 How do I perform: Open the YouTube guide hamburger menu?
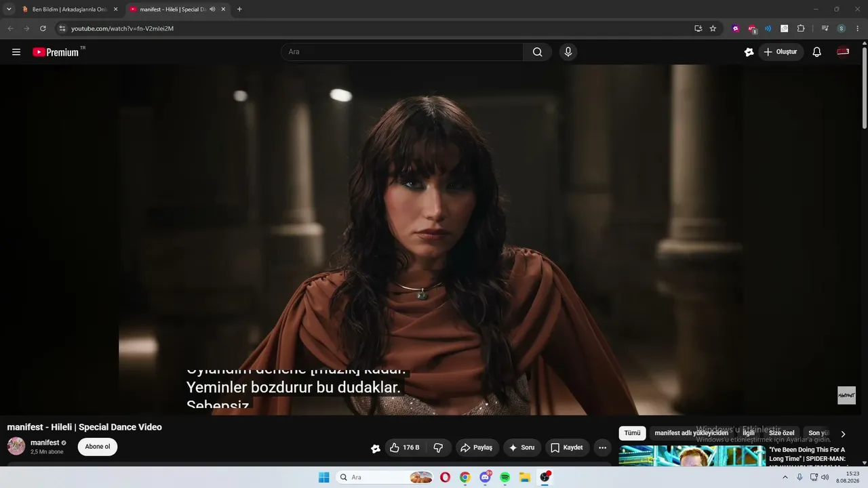tap(16, 52)
